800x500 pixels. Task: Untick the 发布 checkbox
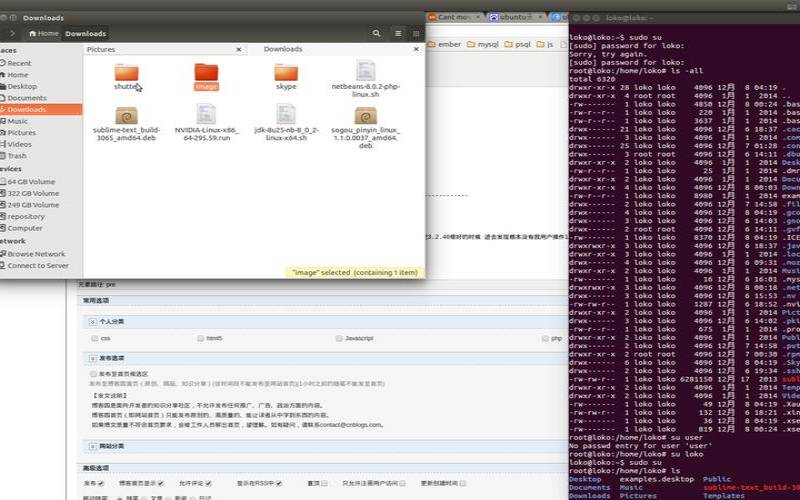point(101,483)
